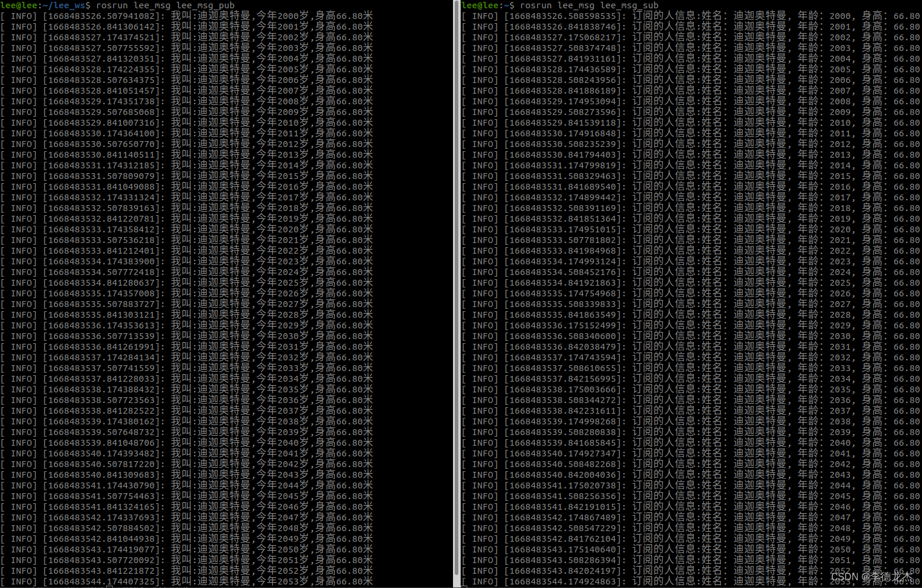Click publisher line reading 今年2012岁
The height and width of the screenshot is (588, 922).
point(187,144)
